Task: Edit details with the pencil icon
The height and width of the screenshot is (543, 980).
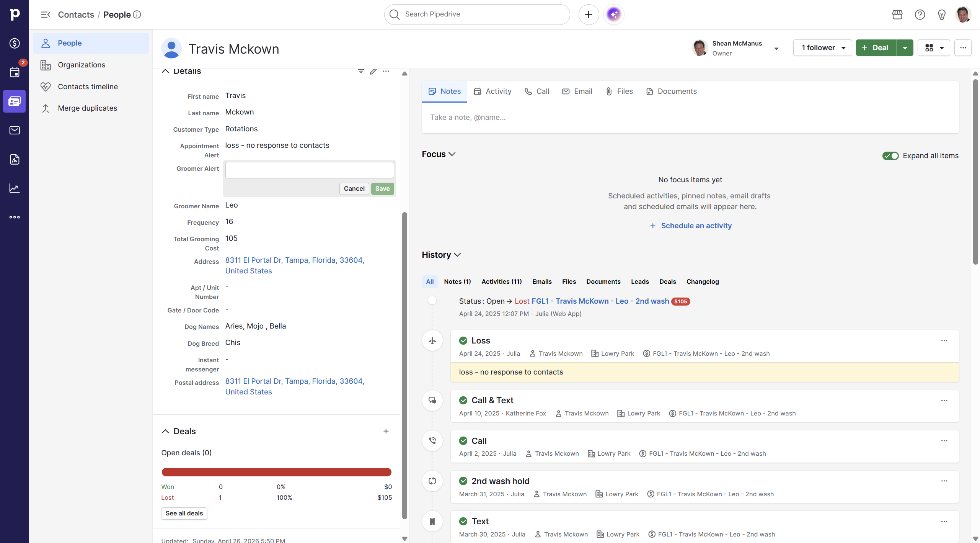Action: point(373,71)
